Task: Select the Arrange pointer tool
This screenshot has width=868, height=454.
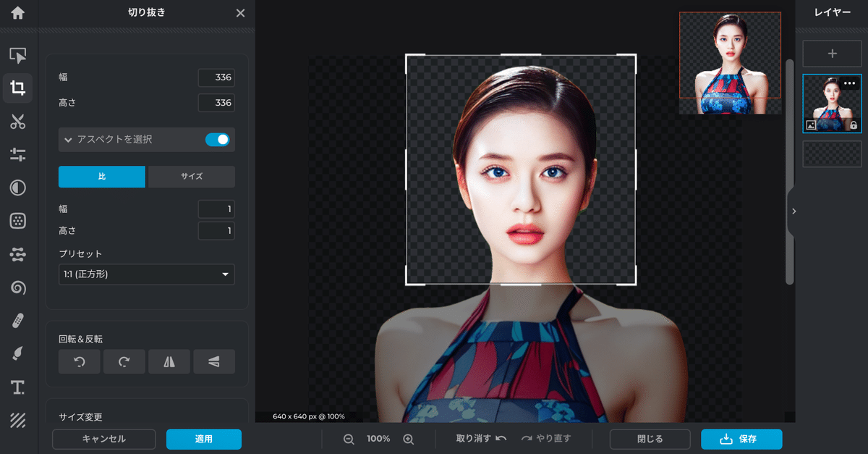Action: pyautogui.click(x=17, y=56)
